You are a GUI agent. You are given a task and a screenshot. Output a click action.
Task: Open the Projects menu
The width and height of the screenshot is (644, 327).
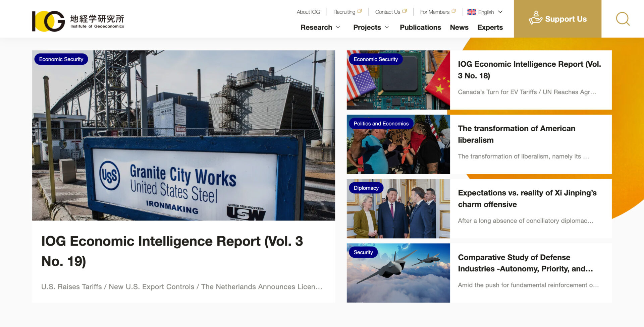[367, 27]
